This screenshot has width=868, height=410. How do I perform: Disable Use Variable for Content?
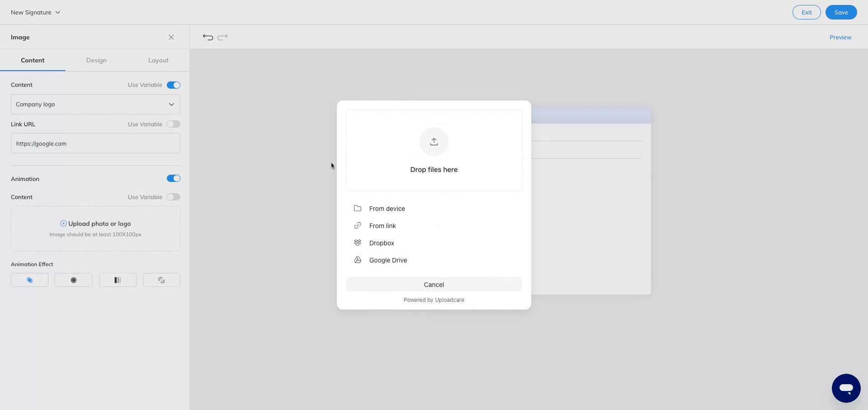point(174,85)
